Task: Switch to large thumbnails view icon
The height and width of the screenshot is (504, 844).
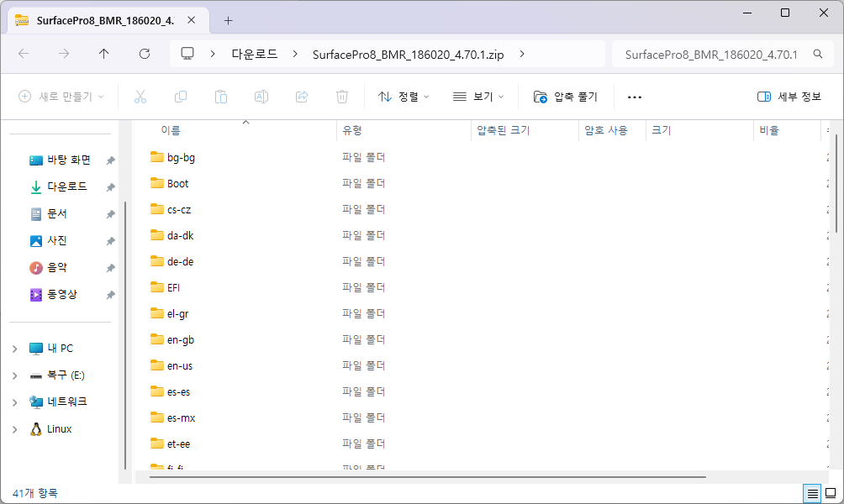Action: (831, 493)
